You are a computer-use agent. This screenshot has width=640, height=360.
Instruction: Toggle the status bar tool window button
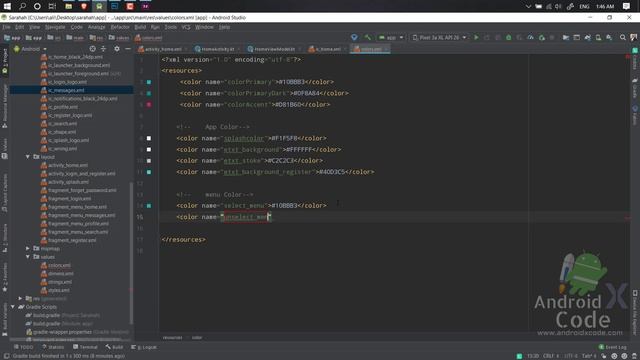click(x=6, y=356)
